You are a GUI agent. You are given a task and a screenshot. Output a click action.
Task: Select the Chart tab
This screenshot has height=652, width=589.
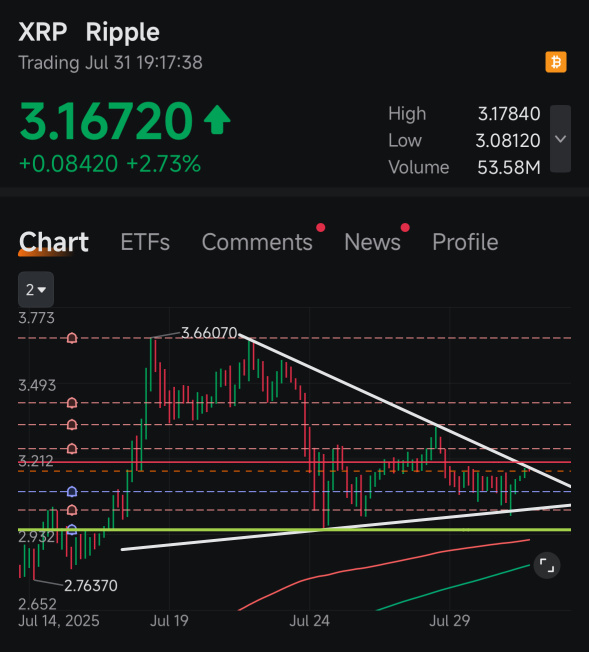(54, 242)
